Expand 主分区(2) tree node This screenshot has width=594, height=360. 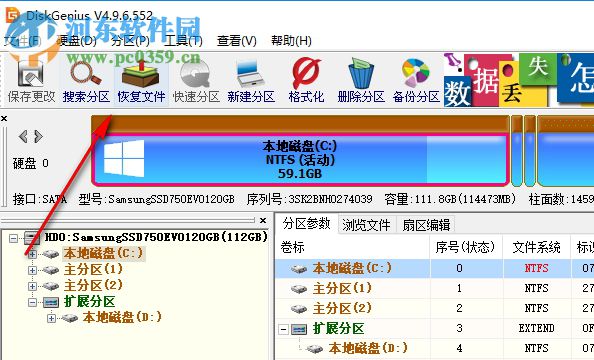coord(33,286)
